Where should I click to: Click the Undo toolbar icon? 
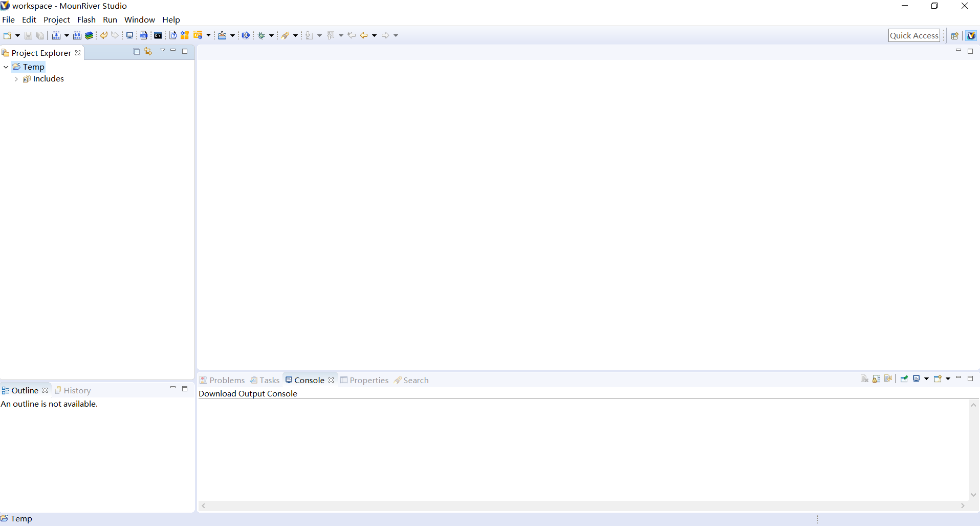coord(104,35)
